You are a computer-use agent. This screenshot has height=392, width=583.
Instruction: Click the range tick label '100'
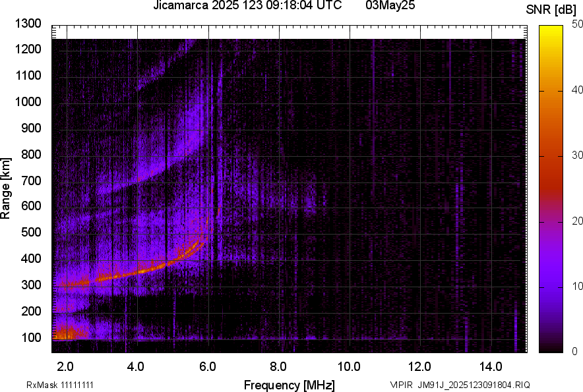pyautogui.click(x=31, y=337)
